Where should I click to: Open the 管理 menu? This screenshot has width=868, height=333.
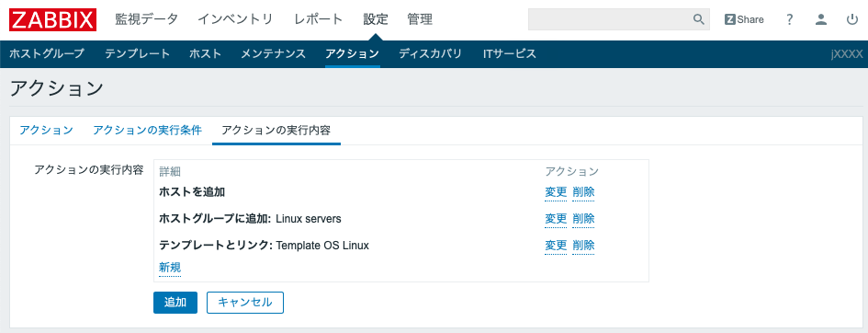420,19
